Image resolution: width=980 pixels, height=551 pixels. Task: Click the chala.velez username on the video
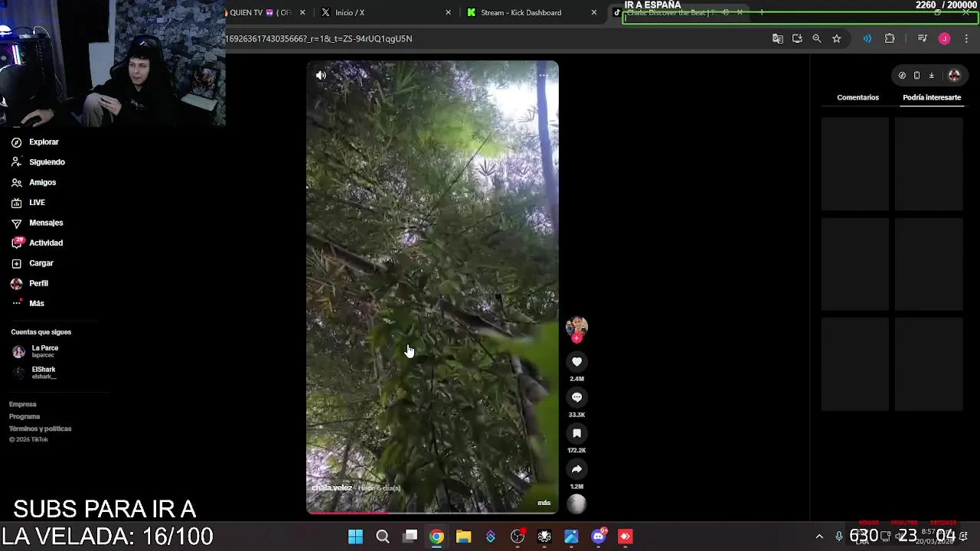point(332,487)
